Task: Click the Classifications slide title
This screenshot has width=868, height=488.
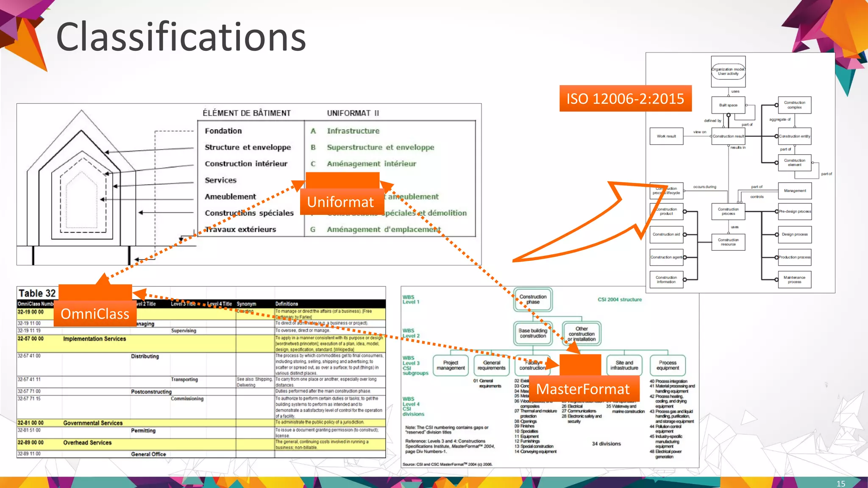Action: (181, 37)
